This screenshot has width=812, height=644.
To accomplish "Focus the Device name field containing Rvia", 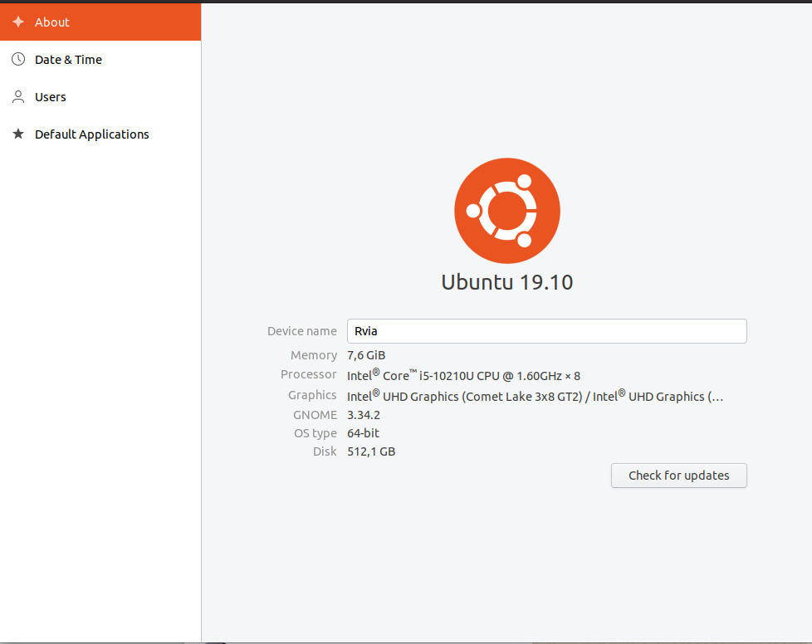I will tap(547, 331).
